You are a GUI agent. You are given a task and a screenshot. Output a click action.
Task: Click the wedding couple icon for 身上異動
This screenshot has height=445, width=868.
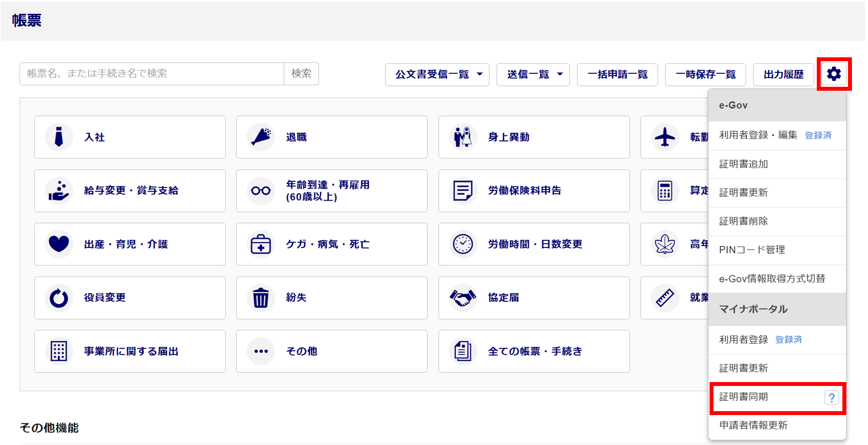point(463,137)
